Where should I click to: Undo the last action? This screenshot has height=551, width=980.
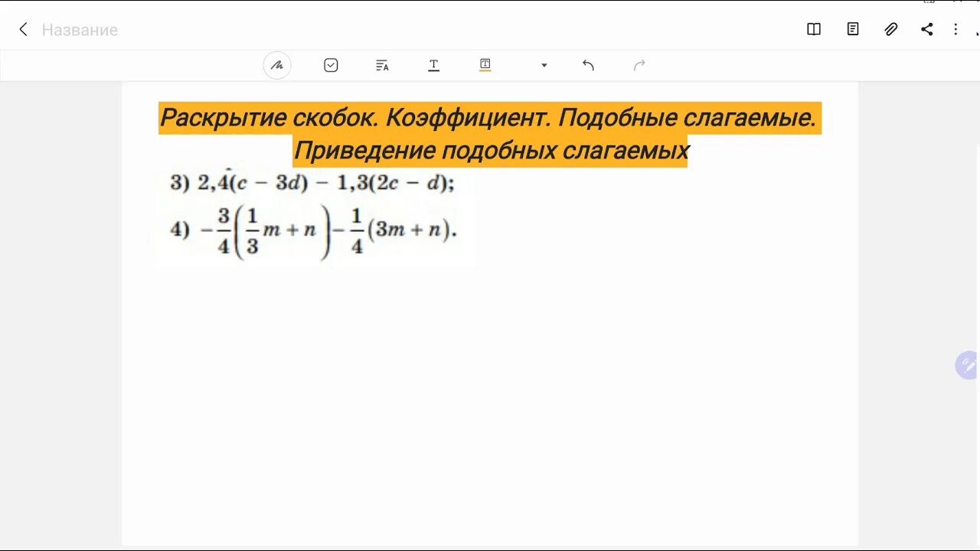point(588,65)
